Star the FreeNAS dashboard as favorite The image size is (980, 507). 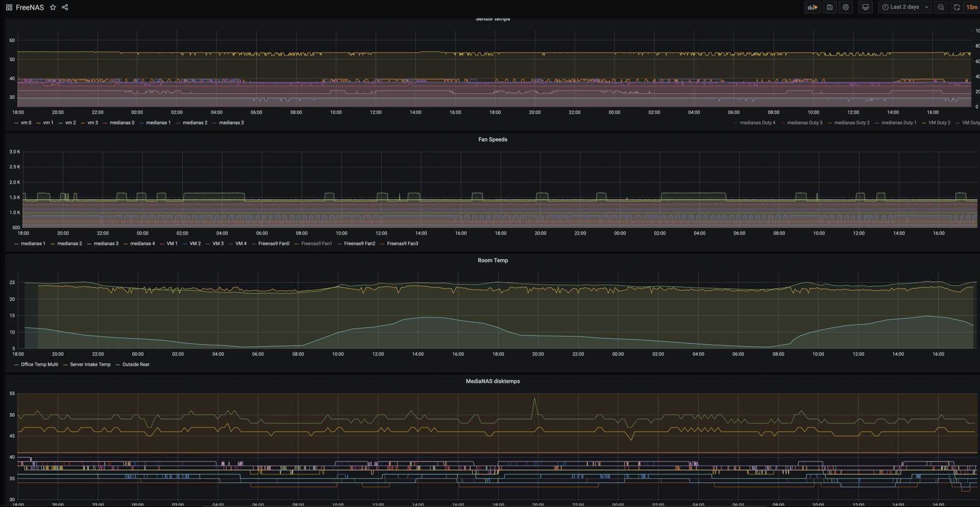pos(53,8)
